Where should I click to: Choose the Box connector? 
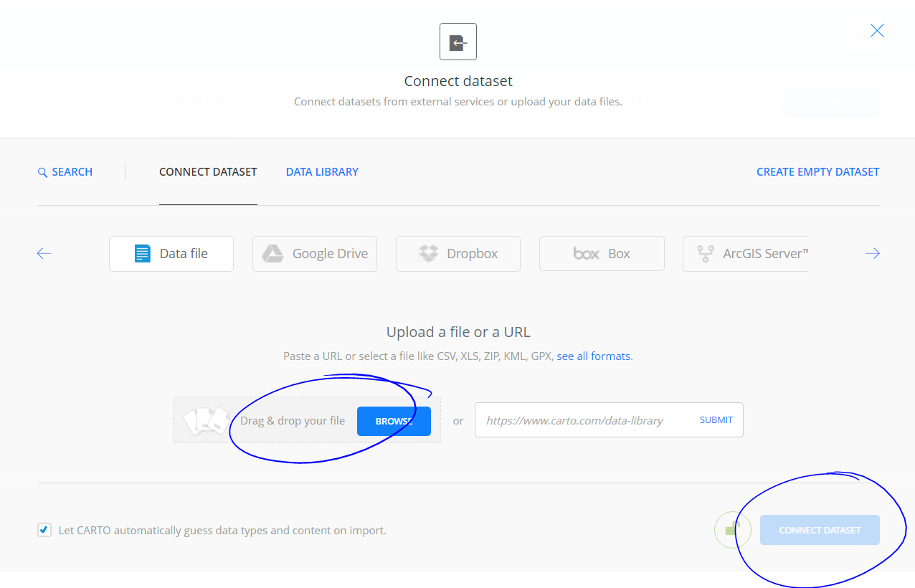tap(602, 254)
